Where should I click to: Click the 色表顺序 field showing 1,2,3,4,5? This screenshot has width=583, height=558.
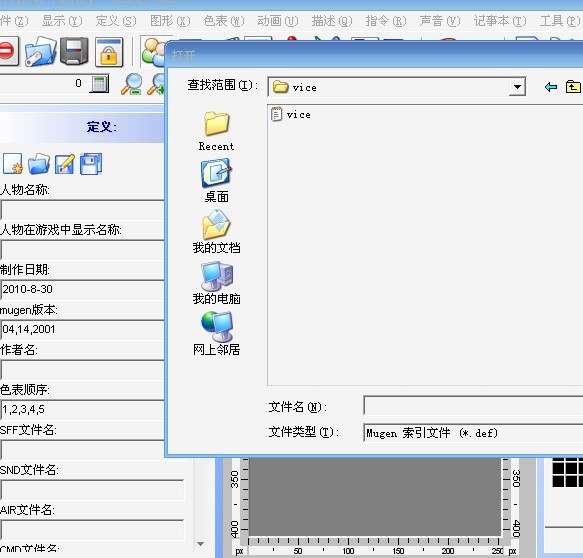(82, 409)
